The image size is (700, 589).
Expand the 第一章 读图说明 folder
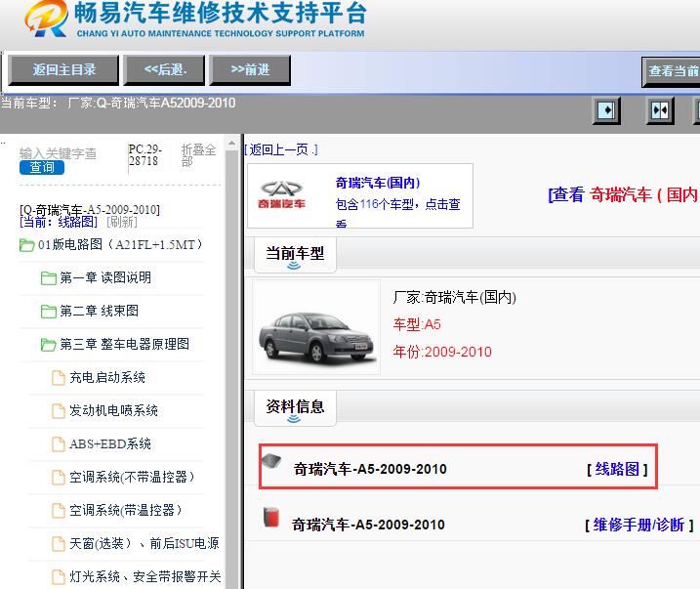[105, 277]
